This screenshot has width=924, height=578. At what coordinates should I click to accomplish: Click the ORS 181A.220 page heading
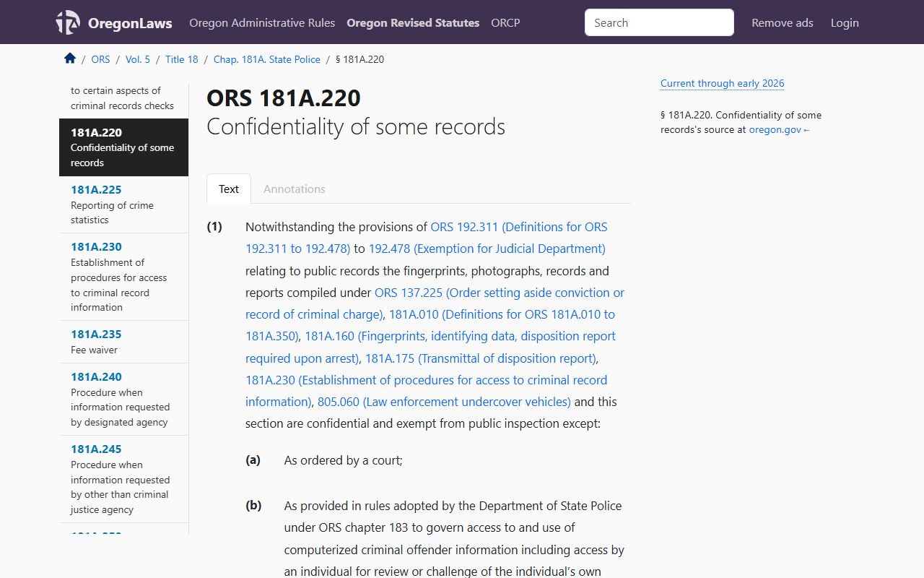(284, 98)
